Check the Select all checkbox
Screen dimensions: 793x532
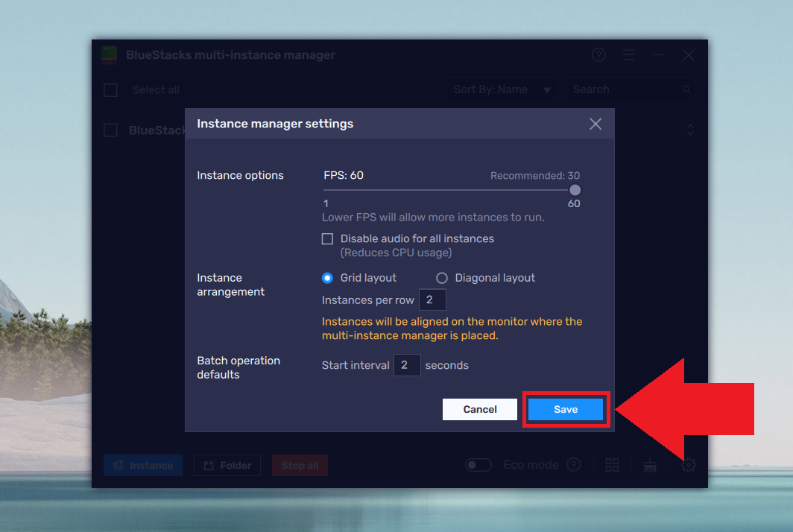tap(110, 89)
